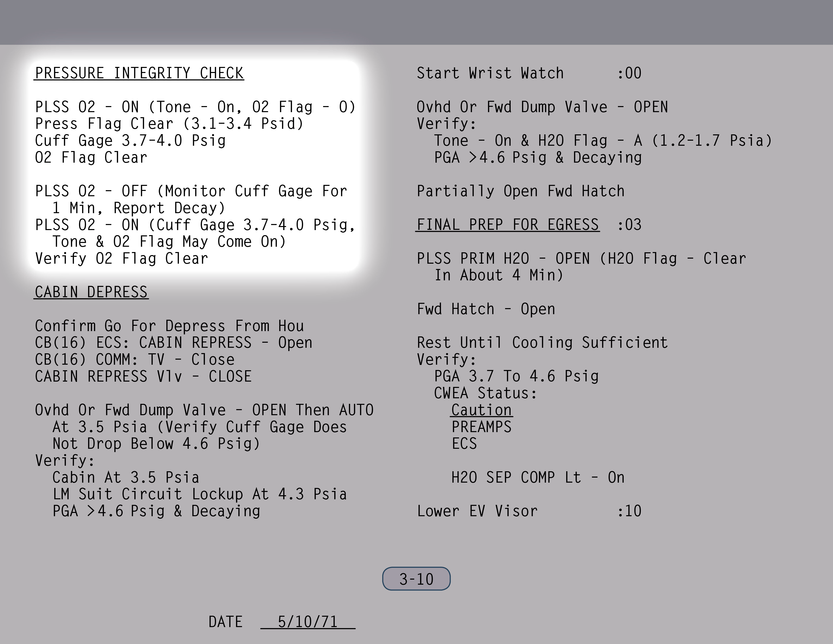Click the FINAL PREP FOR EGRESS heading
Viewport: 833px width, 644px height.
point(508,225)
